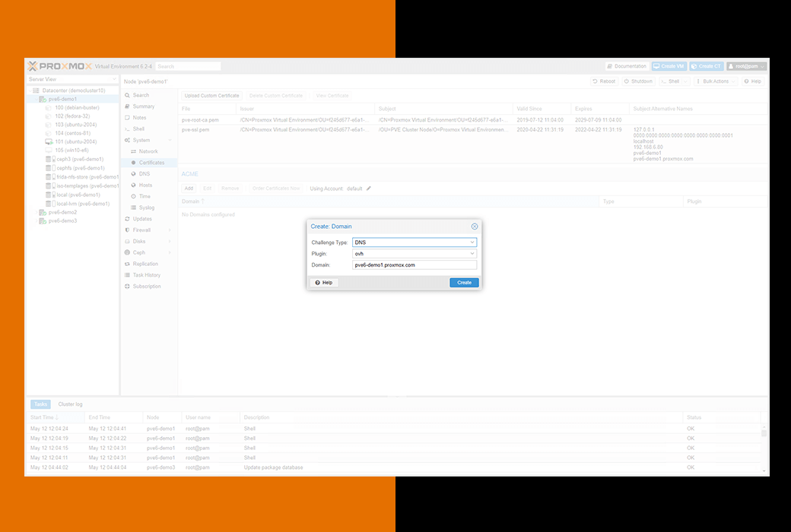Select the pve6-demo1 node in the tree
This screenshot has width=791, height=532.
click(62, 99)
